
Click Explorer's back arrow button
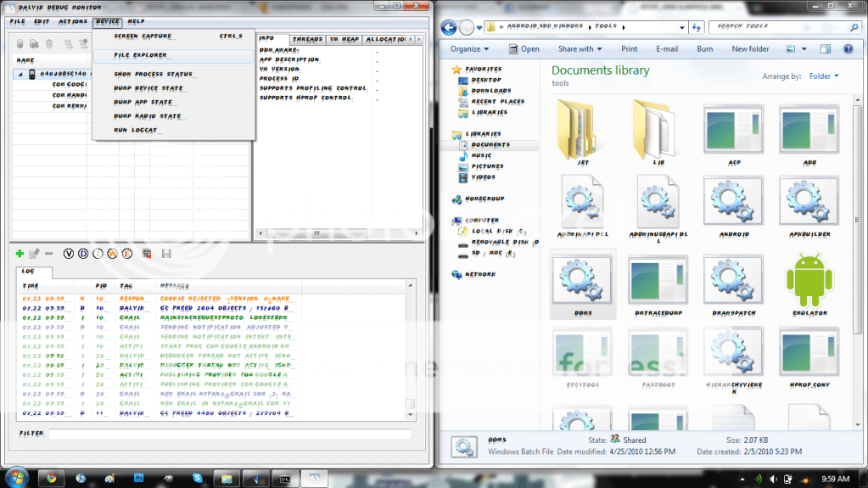[449, 26]
